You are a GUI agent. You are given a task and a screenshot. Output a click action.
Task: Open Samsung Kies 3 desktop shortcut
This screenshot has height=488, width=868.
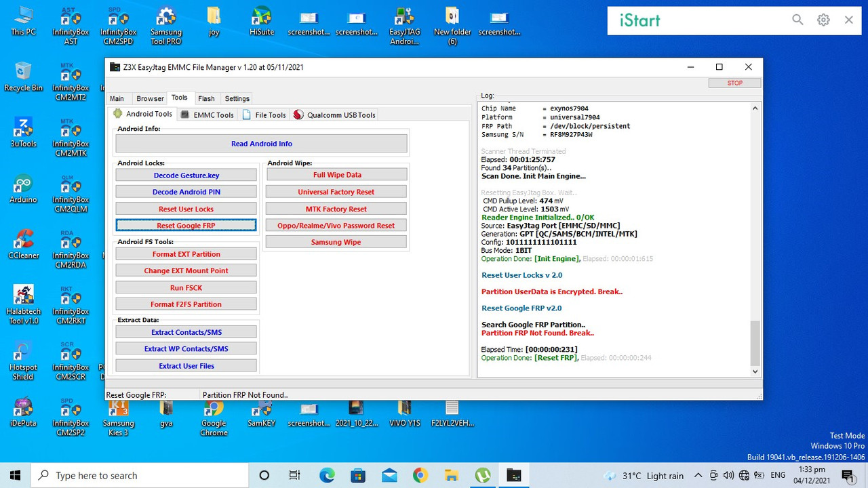[118, 417]
